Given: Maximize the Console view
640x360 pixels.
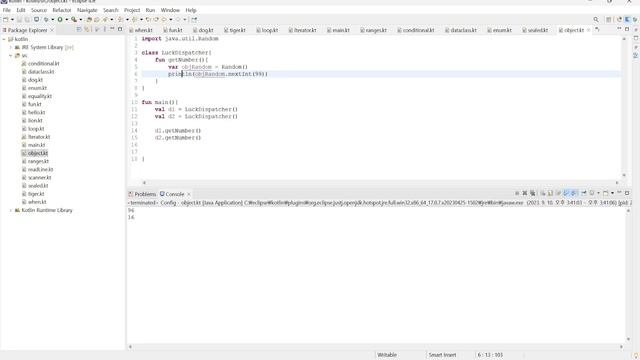Looking at the screenshot, I should point(627,193).
